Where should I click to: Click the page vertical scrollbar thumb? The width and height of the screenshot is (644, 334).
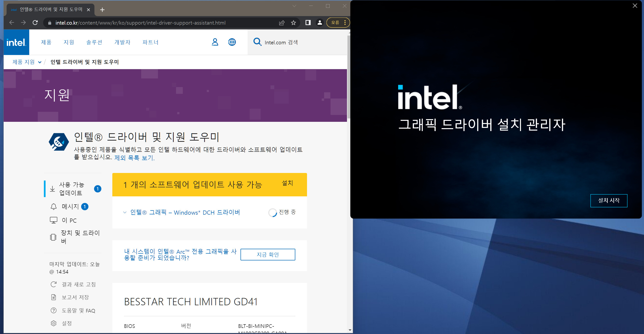coord(349,77)
